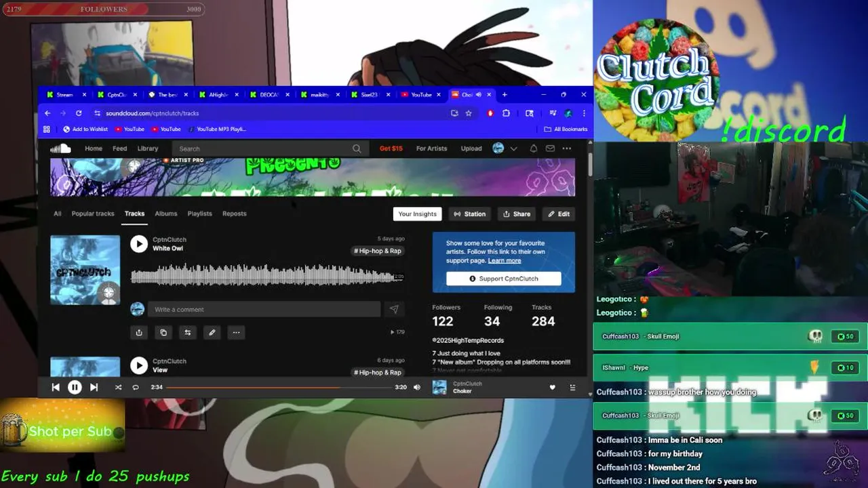Bookmark this page with star icon
The image size is (868, 488).
469,113
